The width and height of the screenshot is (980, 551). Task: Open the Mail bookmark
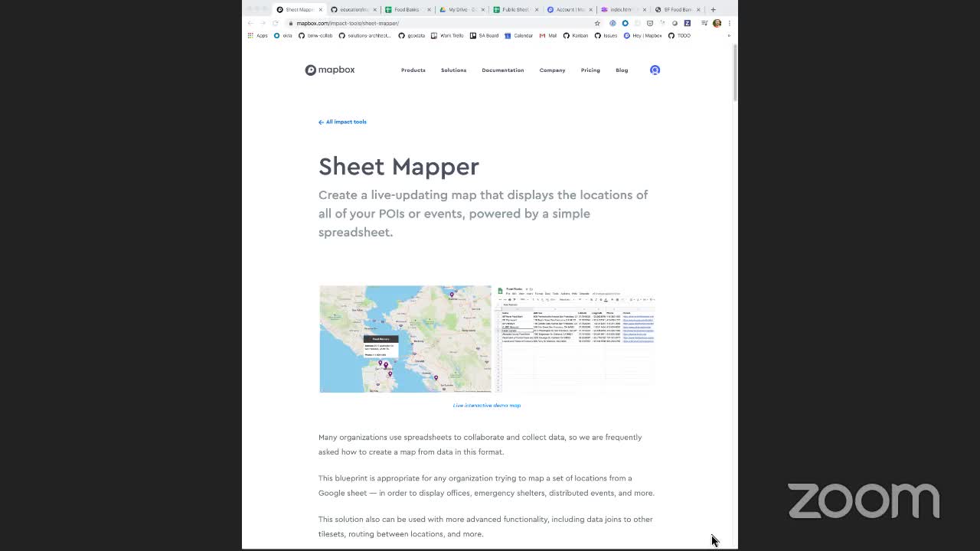click(548, 35)
